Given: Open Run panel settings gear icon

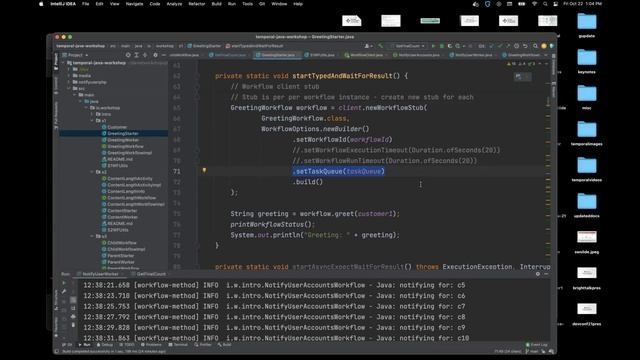Looking at the screenshot, I should point(538,274).
